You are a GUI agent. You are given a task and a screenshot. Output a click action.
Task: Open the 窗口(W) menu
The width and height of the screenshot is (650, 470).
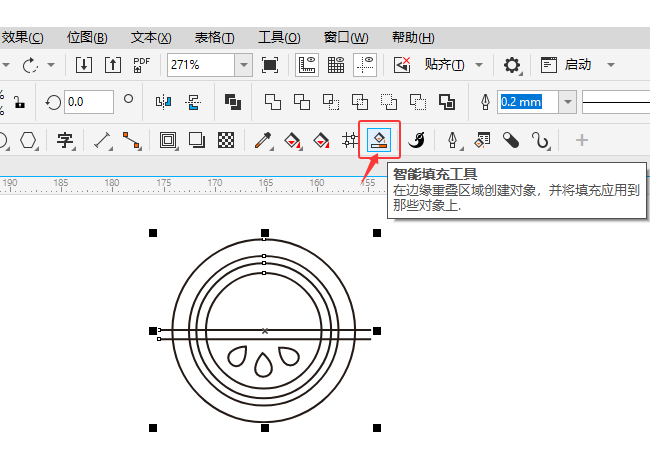click(x=346, y=38)
